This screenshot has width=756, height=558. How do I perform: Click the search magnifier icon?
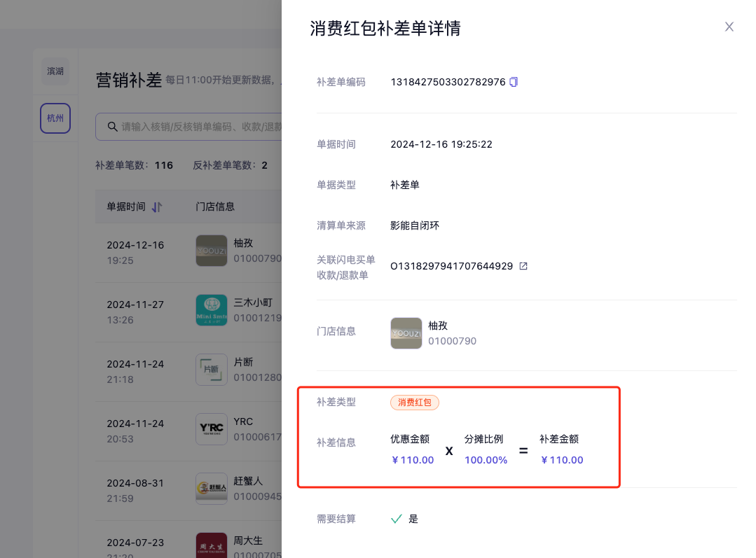(112, 127)
